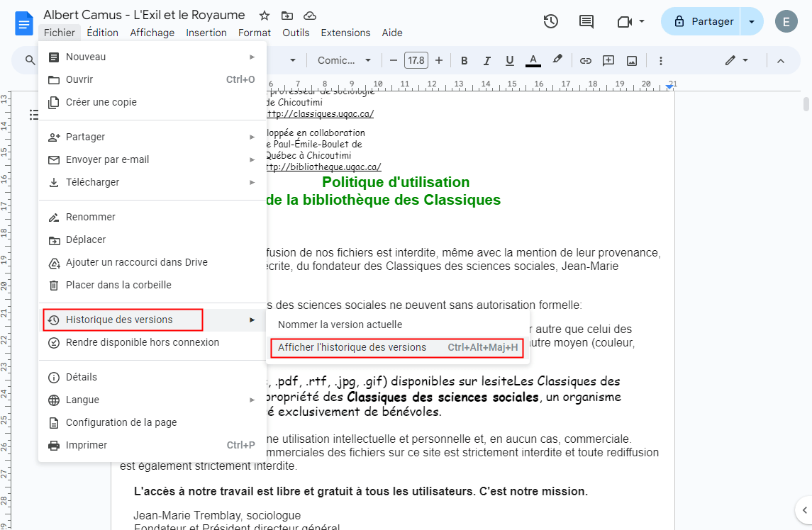Image resolution: width=812 pixels, height=530 pixels.
Task: Choose 'Nommer la version actuelle'
Action: click(340, 325)
